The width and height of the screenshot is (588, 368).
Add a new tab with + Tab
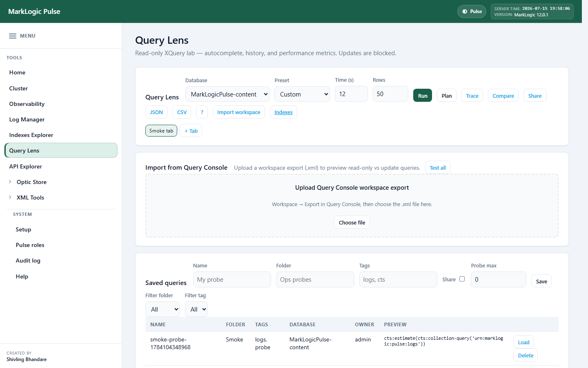(x=191, y=131)
